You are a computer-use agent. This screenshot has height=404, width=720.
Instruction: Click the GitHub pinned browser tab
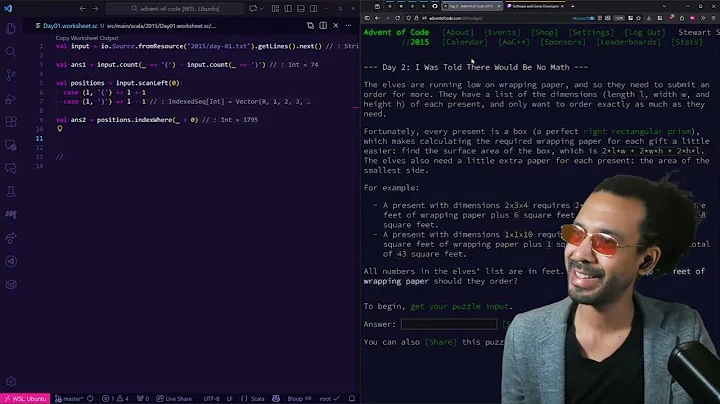coord(434,6)
